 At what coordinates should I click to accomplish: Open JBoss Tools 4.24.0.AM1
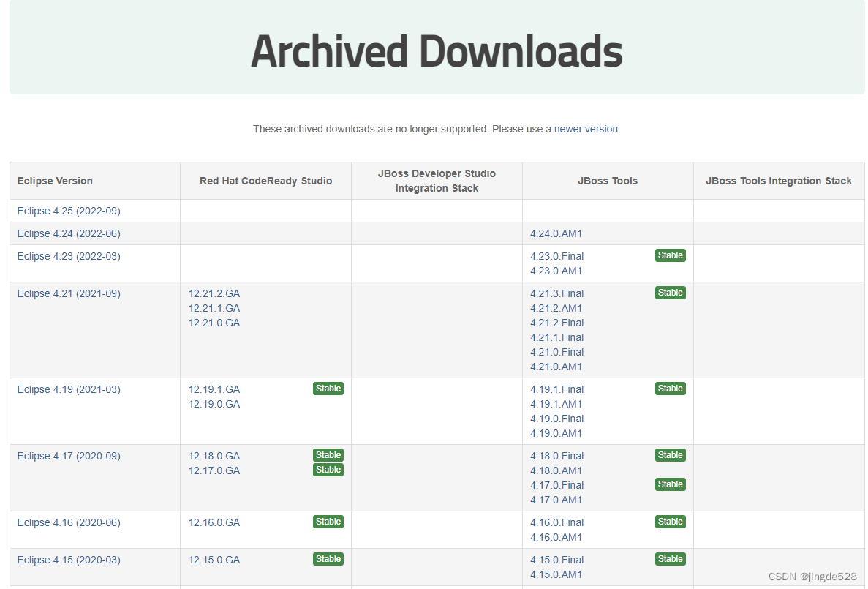point(556,234)
